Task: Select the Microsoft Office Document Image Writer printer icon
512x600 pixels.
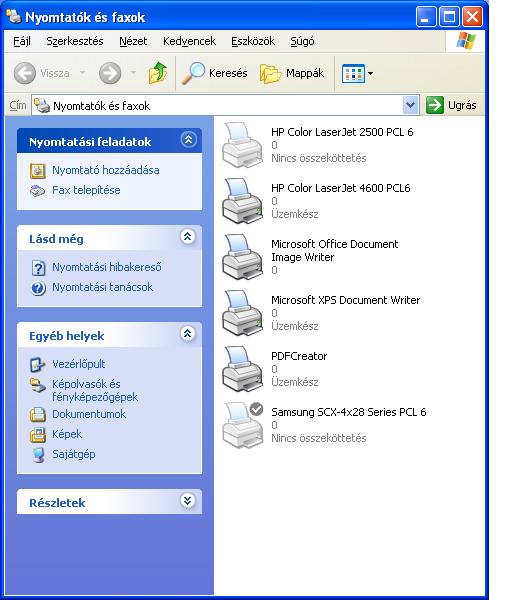Action: [243, 257]
